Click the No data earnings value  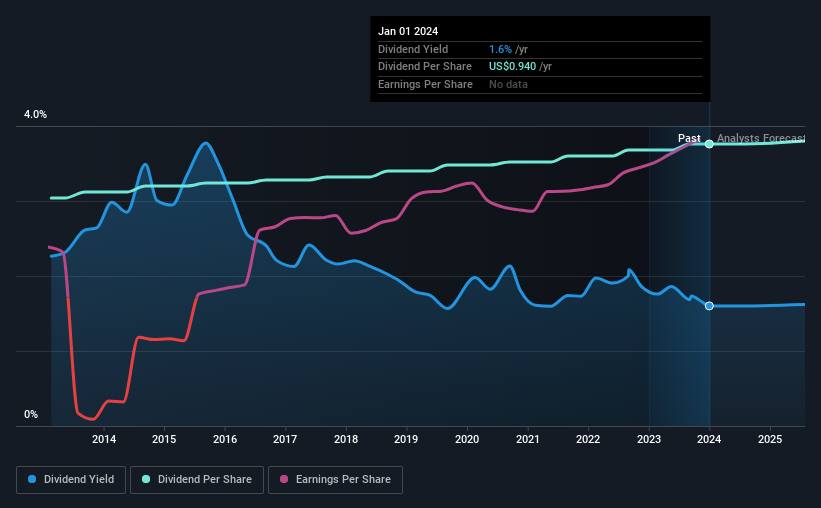click(508, 84)
